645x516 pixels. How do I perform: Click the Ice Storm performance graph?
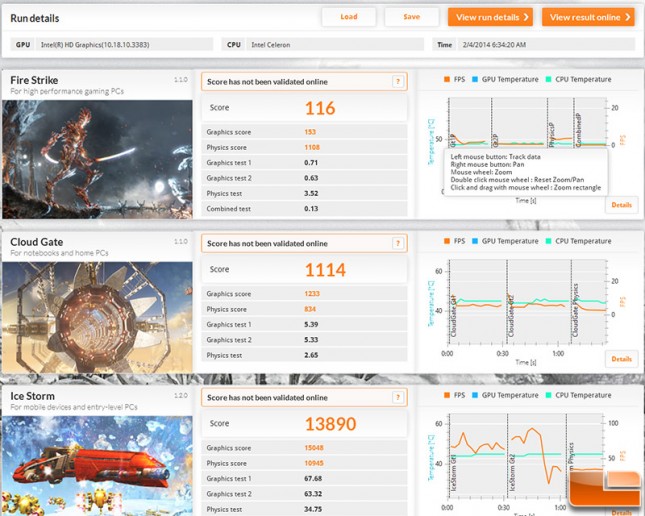527,457
